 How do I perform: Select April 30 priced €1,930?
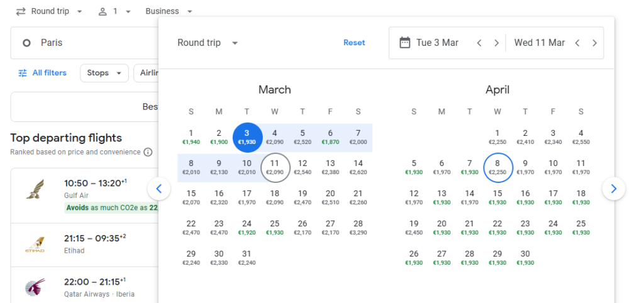point(525,258)
